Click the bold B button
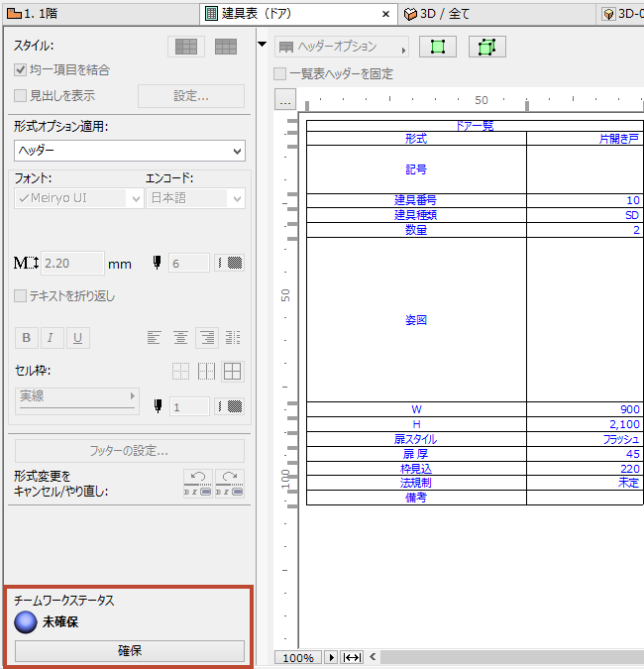Screen dimensions: 644x669 (x=27, y=338)
